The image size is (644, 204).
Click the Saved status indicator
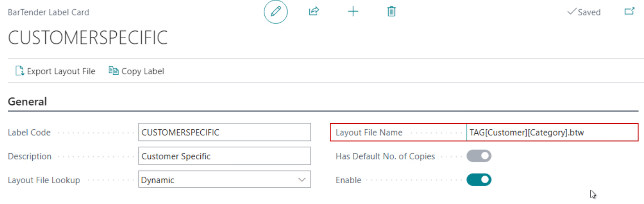[584, 12]
